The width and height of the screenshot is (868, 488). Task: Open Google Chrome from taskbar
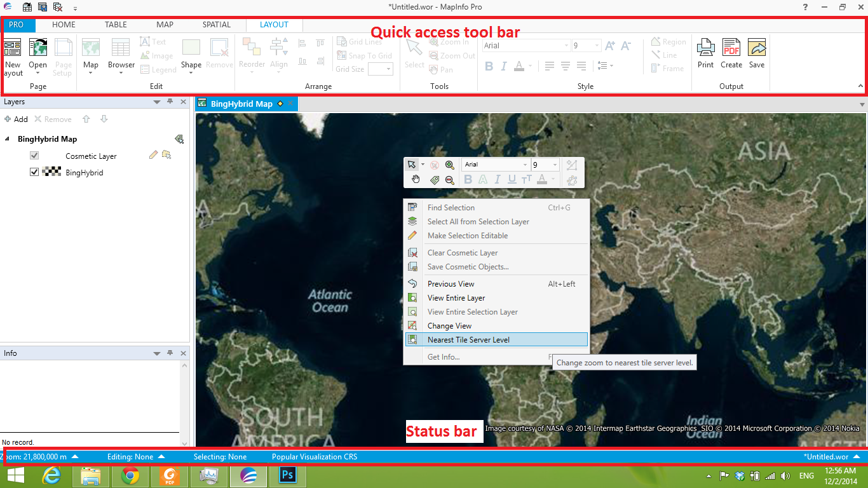130,475
